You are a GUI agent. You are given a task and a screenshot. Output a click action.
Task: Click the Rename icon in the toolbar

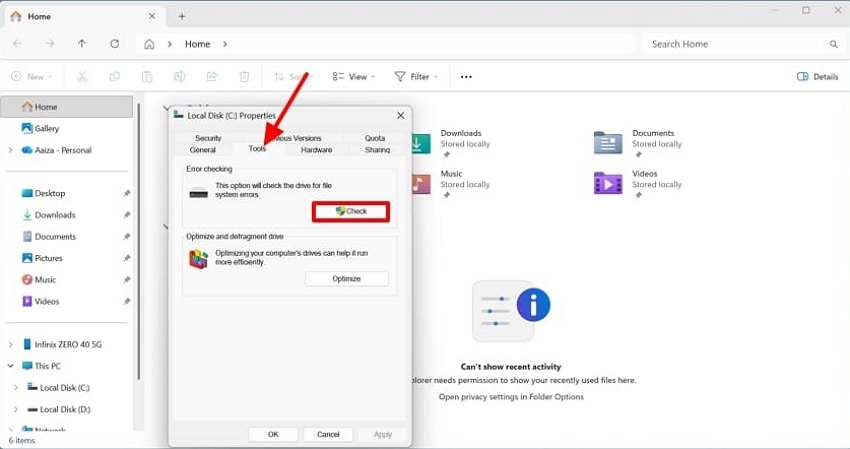pos(179,76)
